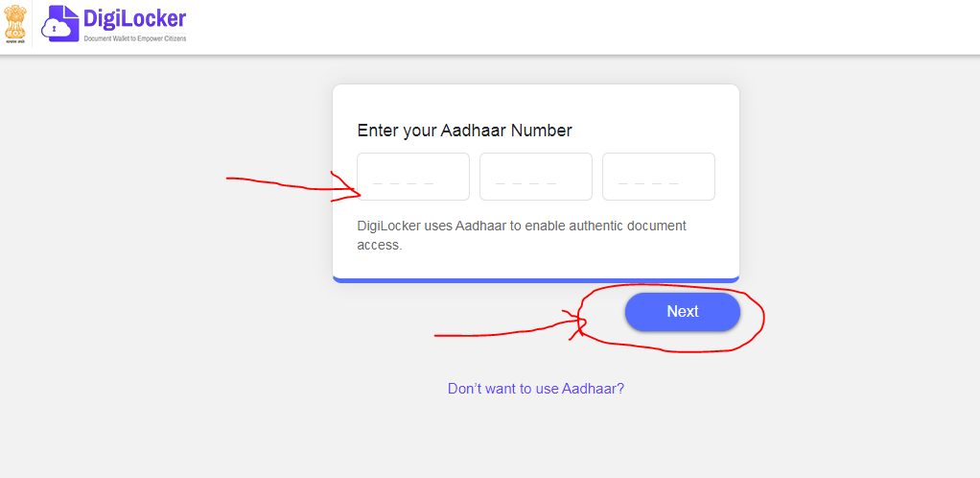Screen dimensions: 980x478
Task: Click the caption text beneath the national emblem
Action: [13, 42]
